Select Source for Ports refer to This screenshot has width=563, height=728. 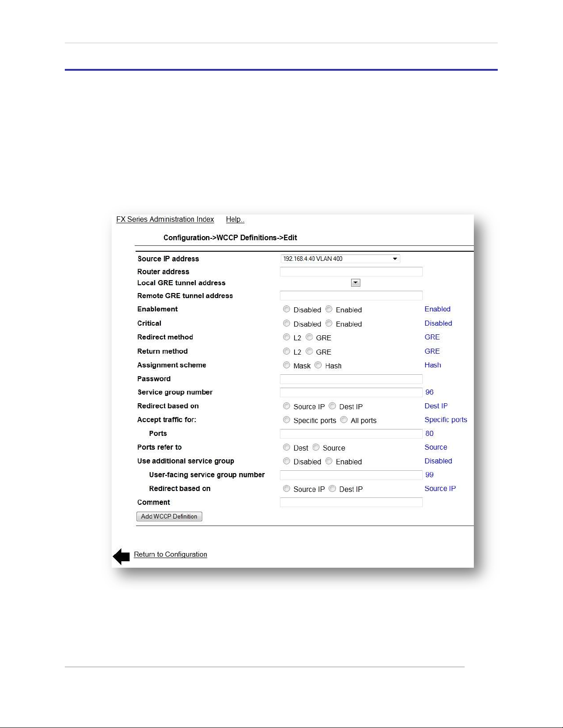(316, 447)
